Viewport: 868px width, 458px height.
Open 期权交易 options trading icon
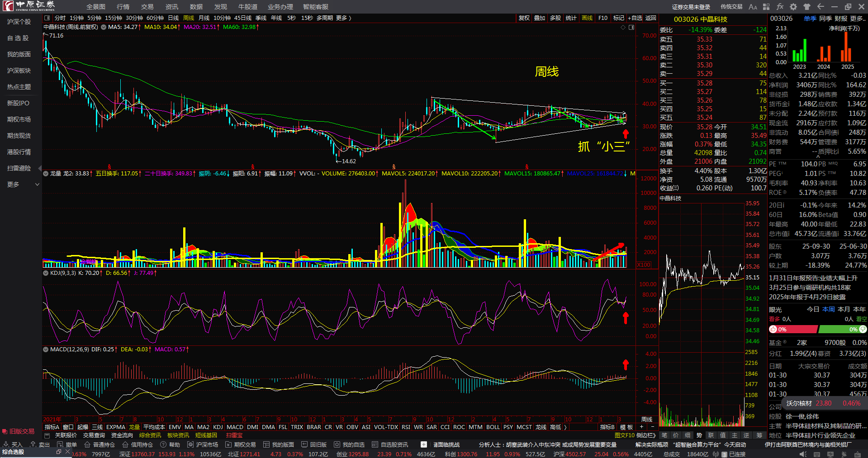tap(228, 444)
